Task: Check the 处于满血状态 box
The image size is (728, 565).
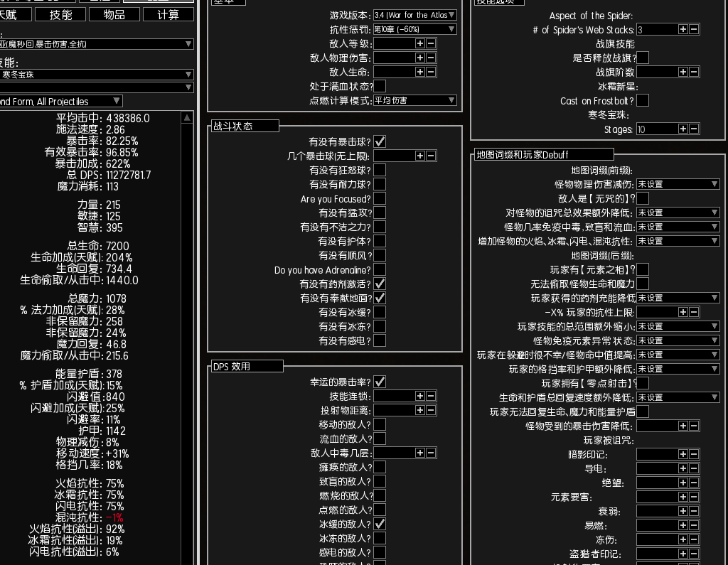Action: [380, 86]
